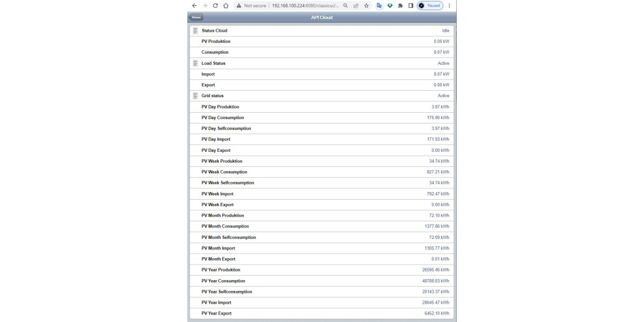Click the 0.01 kWh value

click(x=441, y=259)
